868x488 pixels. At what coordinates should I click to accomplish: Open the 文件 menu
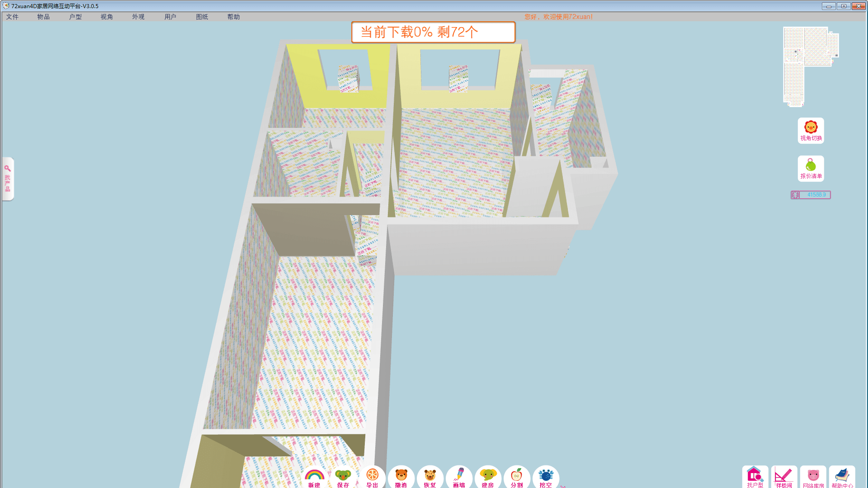click(12, 17)
